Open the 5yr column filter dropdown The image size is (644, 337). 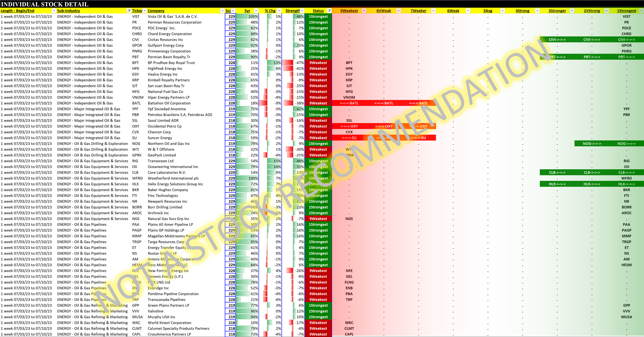click(x=256, y=11)
